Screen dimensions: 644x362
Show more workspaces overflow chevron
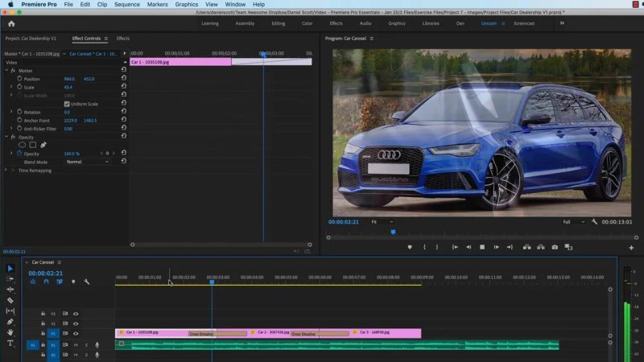coord(562,23)
